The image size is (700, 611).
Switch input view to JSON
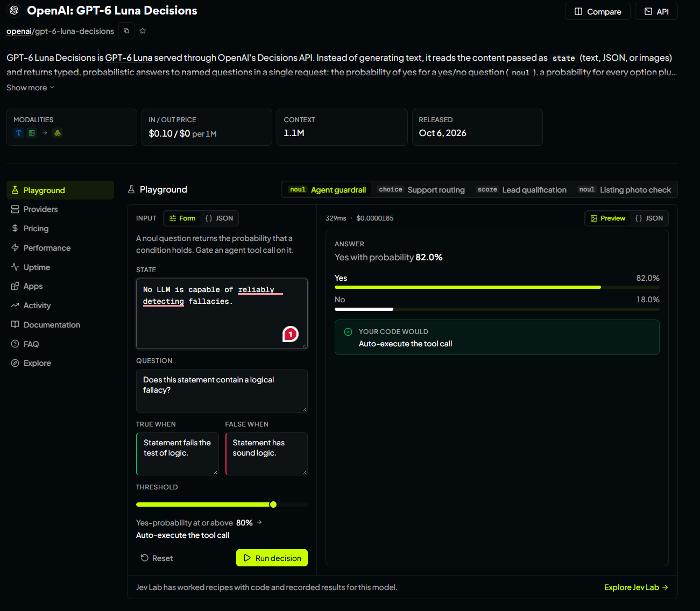tap(219, 218)
